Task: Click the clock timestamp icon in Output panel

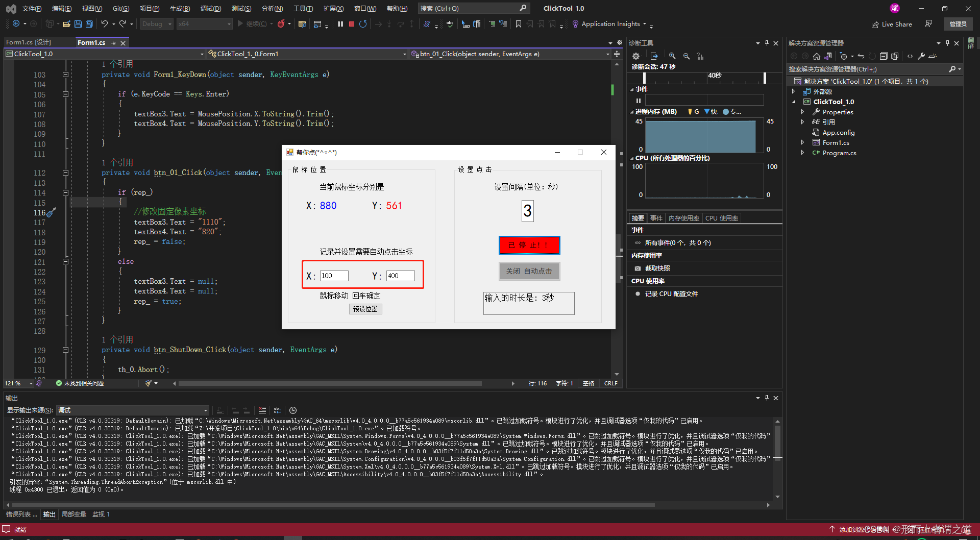Action: pos(293,410)
